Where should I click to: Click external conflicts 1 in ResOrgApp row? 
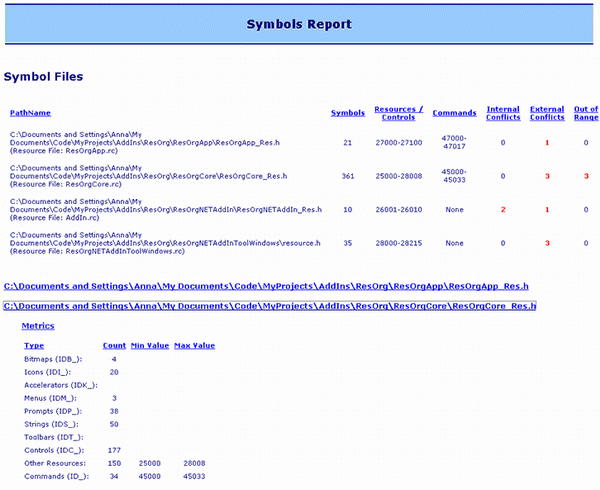click(x=547, y=143)
